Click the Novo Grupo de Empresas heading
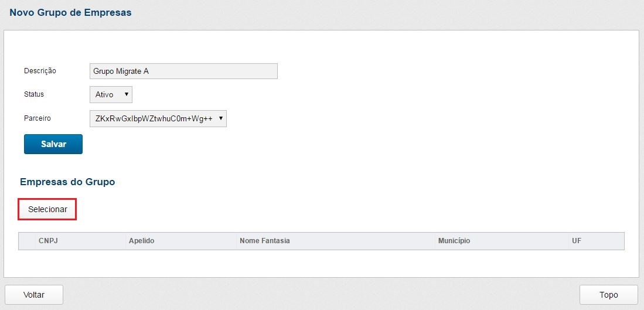Screen dimensions: 644x310 click(70, 12)
